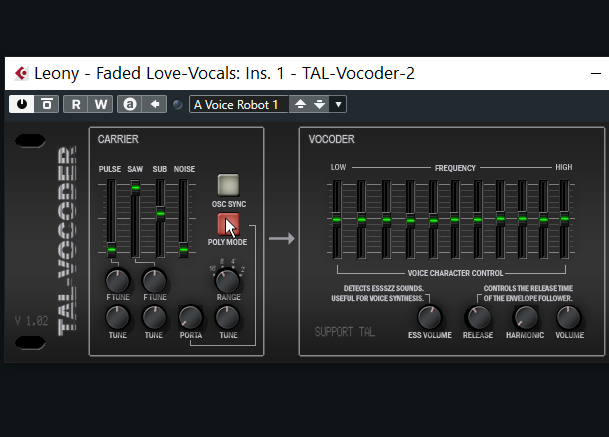609x437 pixels.
Task: Click the HARMONIC knob
Action: pos(525,317)
